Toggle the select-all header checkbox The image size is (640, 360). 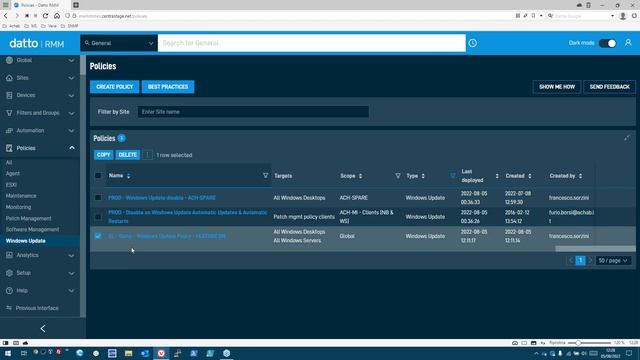click(x=98, y=176)
